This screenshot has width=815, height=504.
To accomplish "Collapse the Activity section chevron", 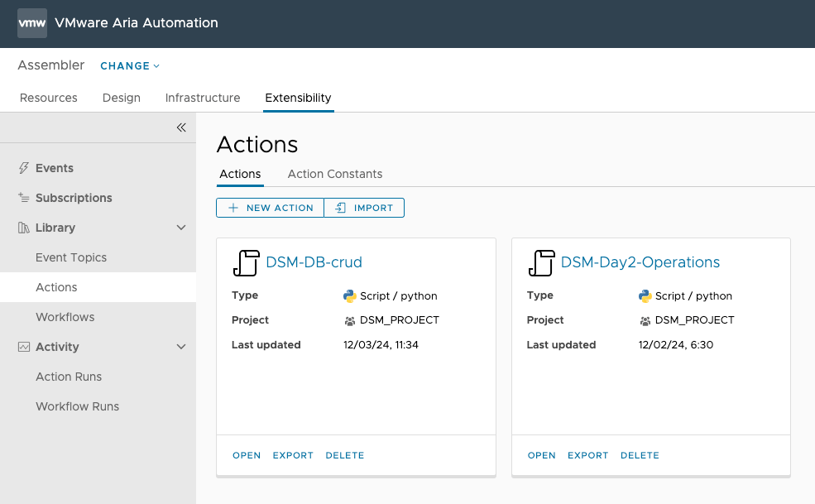I will (181, 347).
